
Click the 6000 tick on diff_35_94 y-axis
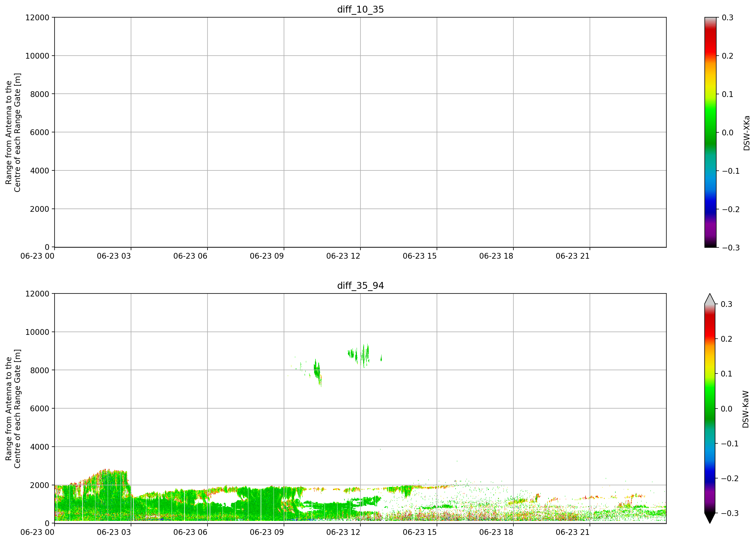[40, 408]
